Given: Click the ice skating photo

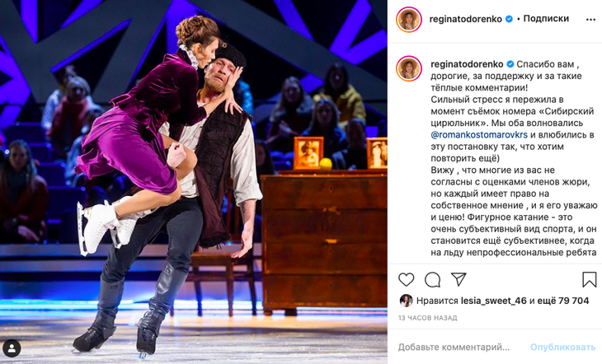Looking at the screenshot, I should tap(194, 182).
